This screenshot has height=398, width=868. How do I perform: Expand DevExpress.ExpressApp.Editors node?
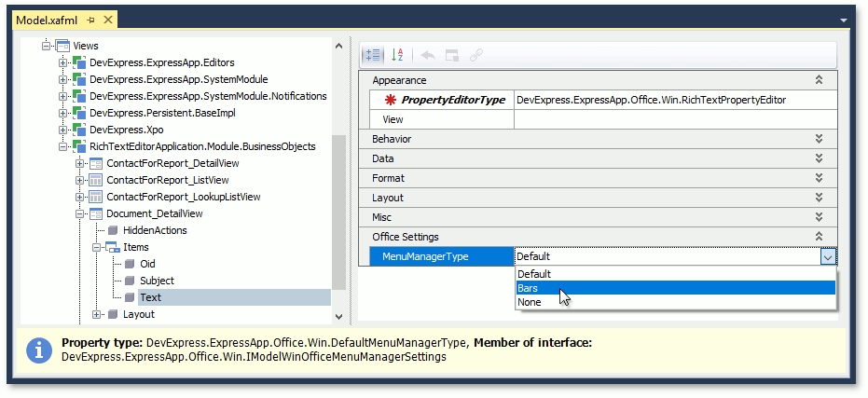click(x=62, y=62)
